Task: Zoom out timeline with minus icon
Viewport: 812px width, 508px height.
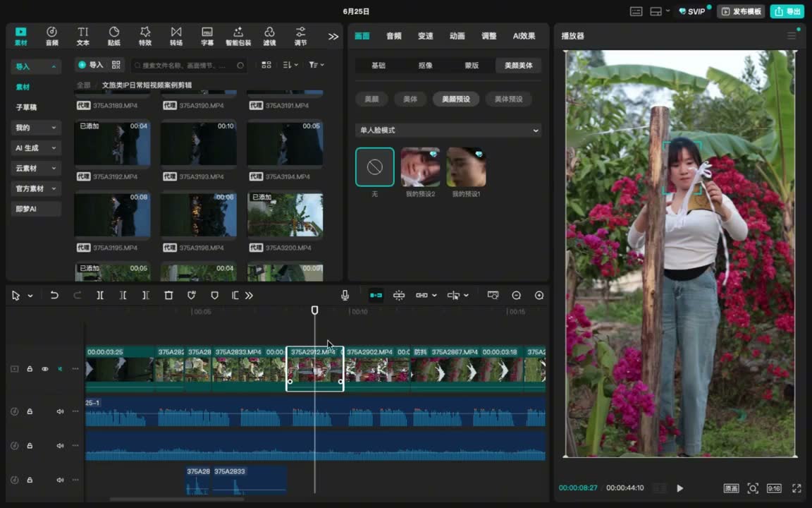Action: pyautogui.click(x=516, y=296)
